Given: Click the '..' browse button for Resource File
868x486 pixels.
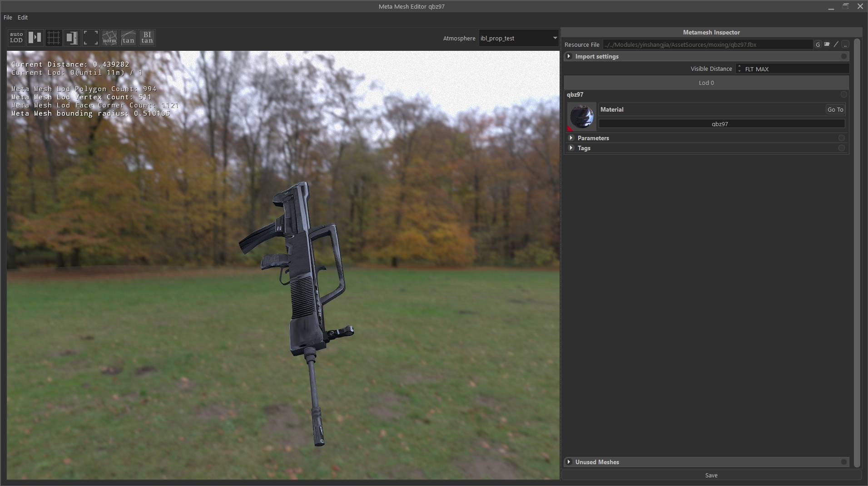Looking at the screenshot, I should point(845,44).
